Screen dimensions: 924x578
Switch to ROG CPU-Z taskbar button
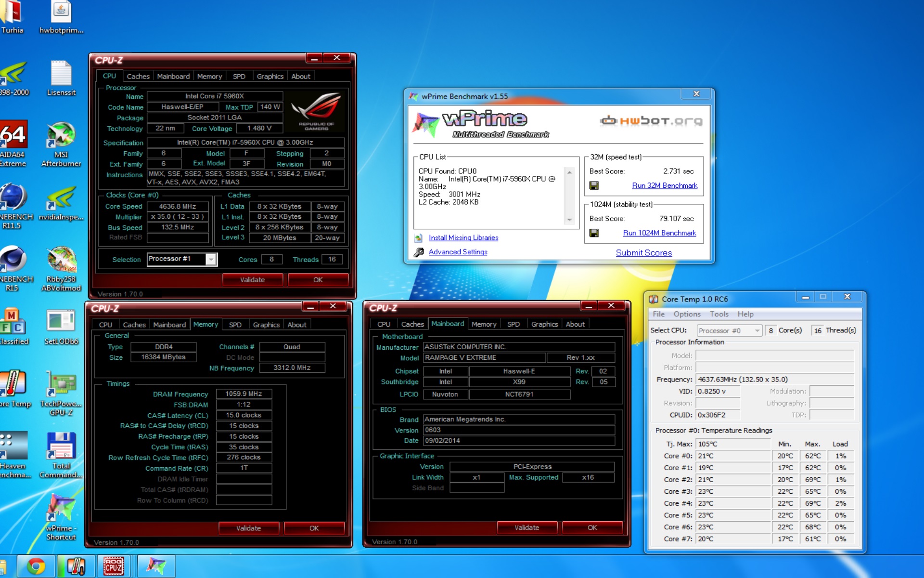click(x=114, y=566)
